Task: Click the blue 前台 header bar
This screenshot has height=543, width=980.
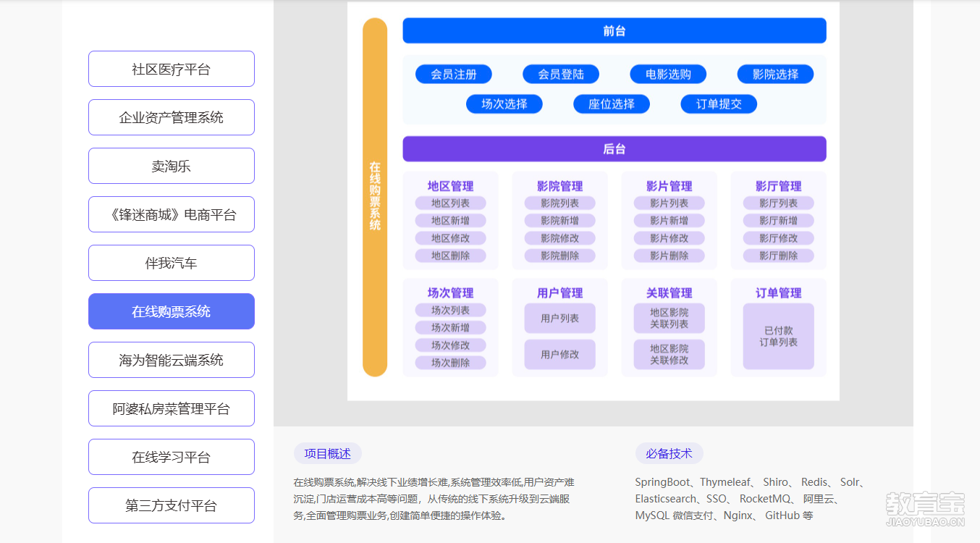Action: click(x=614, y=31)
